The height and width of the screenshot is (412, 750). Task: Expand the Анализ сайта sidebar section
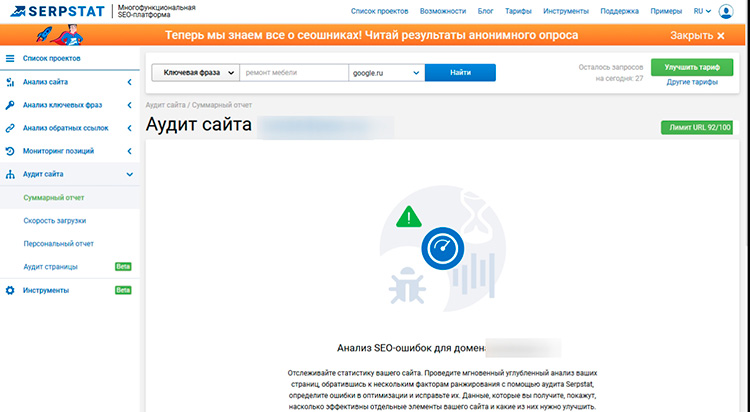click(130, 82)
